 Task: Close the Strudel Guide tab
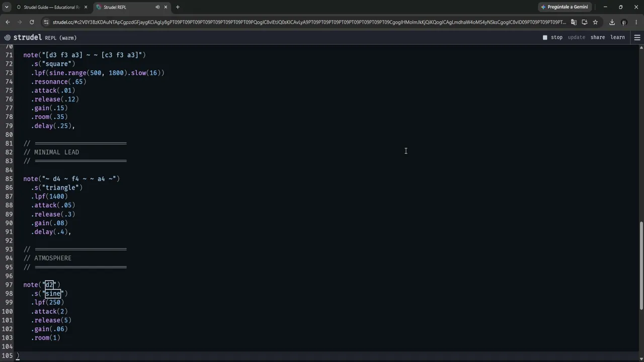click(86, 7)
